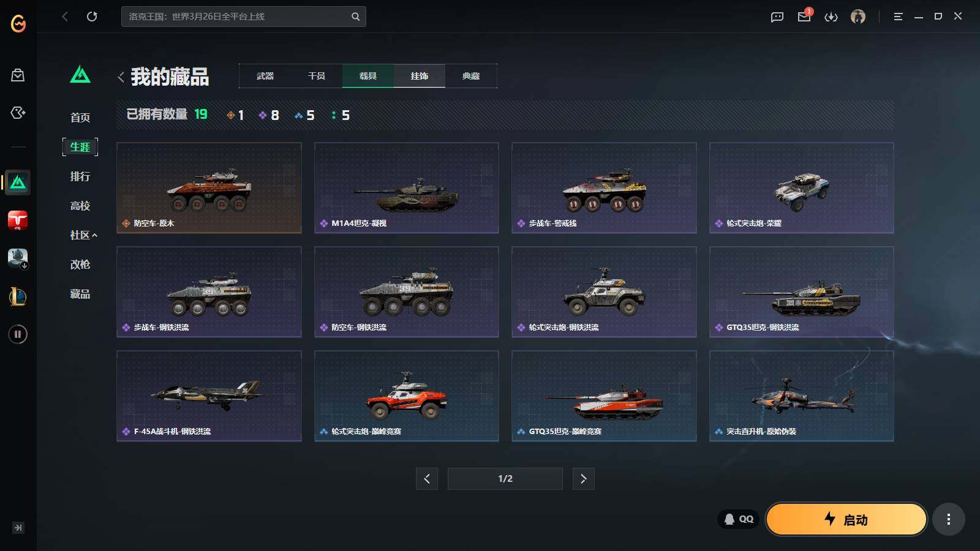
Task: Open the download manager icon
Action: pos(831,17)
